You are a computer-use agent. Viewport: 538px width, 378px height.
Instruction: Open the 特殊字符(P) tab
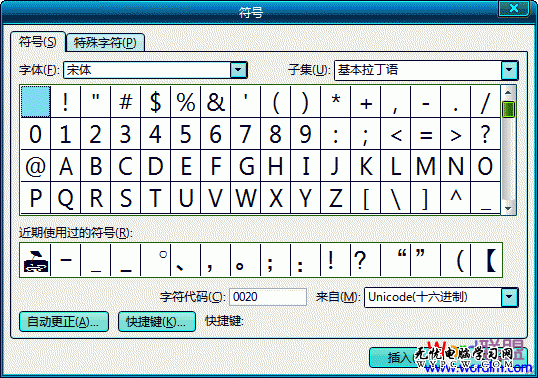[105, 43]
